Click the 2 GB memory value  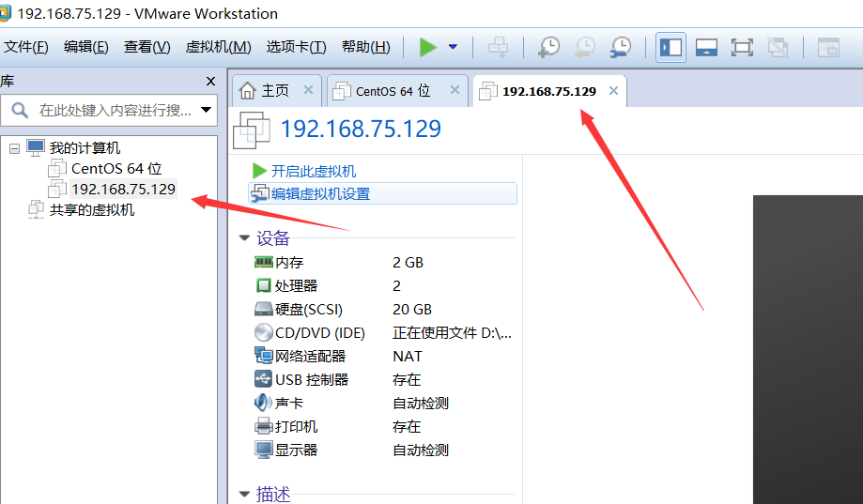[x=408, y=263]
